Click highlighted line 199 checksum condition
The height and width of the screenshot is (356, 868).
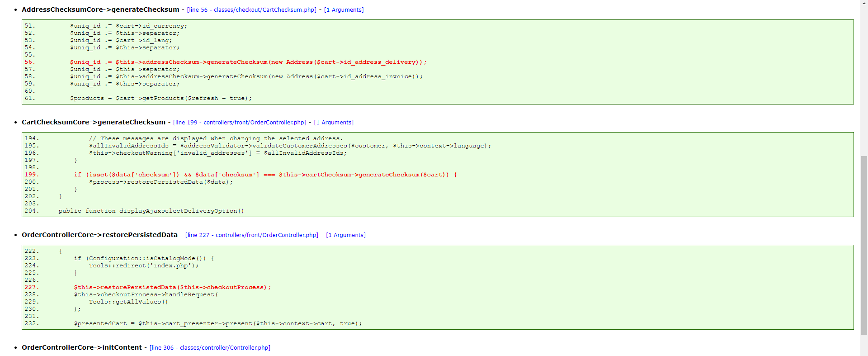point(265,175)
